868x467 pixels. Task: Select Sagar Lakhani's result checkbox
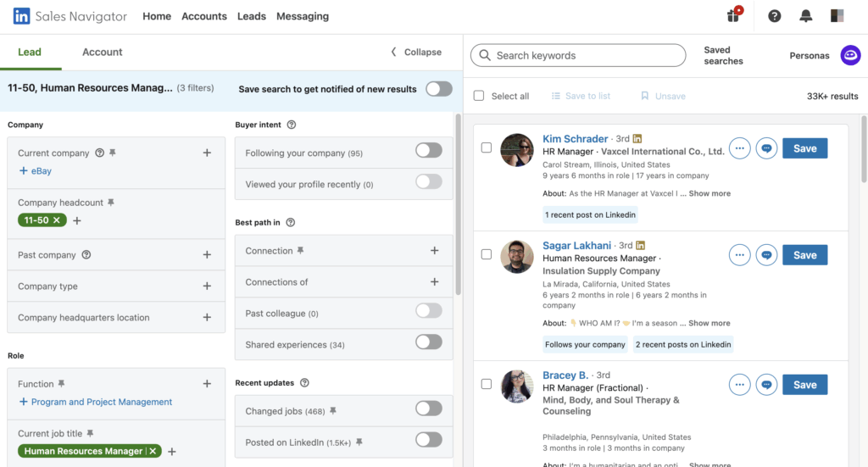(x=486, y=254)
